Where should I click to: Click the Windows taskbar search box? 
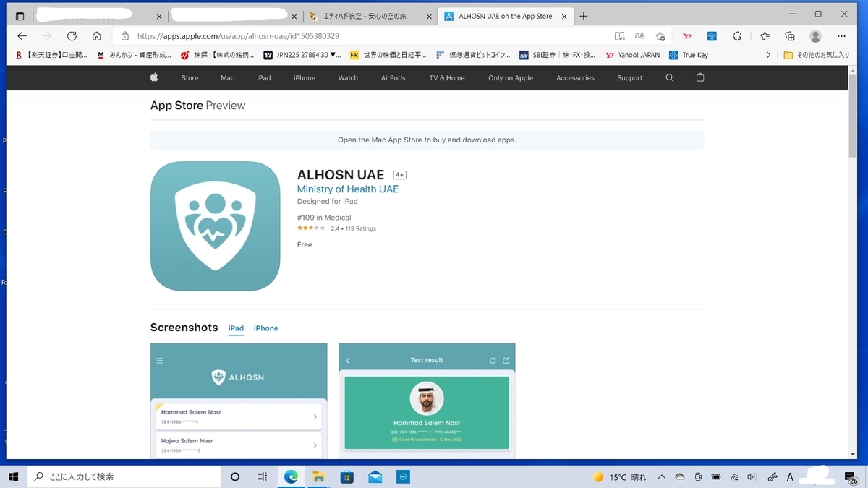tap(124, 476)
